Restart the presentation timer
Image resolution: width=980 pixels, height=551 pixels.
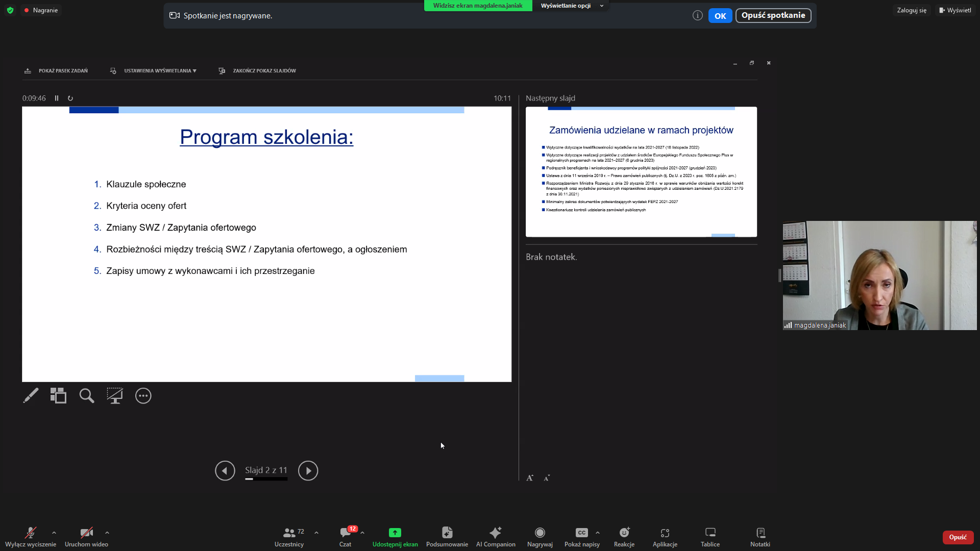(x=70, y=98)
